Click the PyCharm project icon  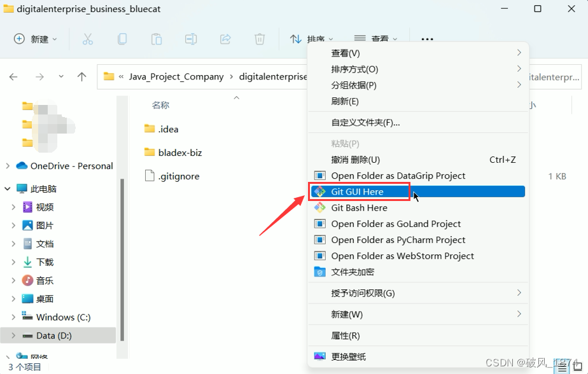(320, 240)
